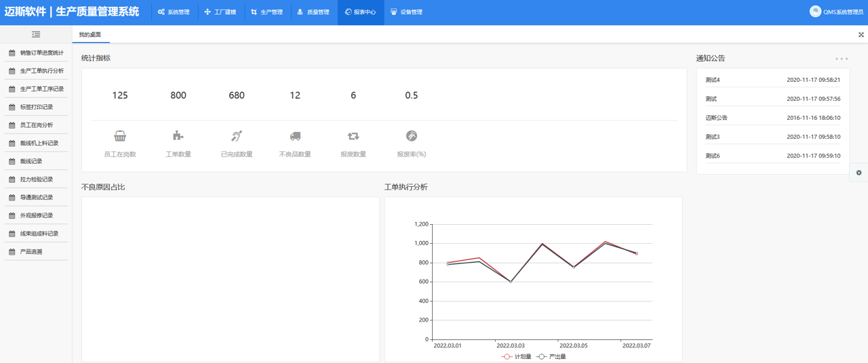Collapse the sidebar with the indent icon
This screenshot has width=868, height=363.
[x=36, y=35]
